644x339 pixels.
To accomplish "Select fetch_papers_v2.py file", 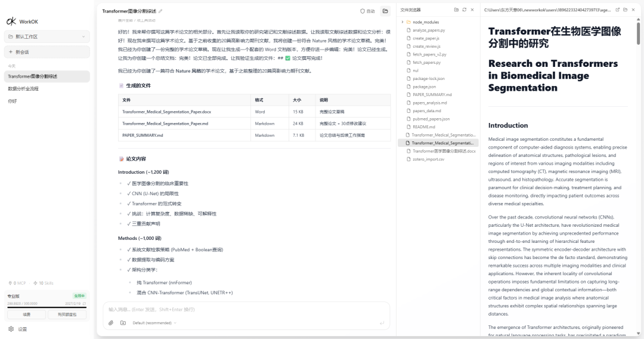I will click(x=438, y=54).
